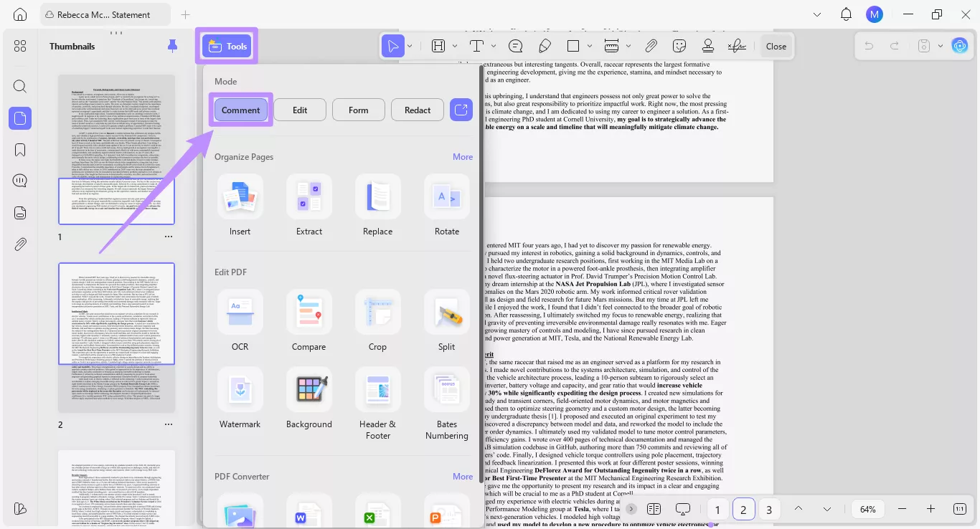Open the 64% zoom level box
Image resolution: width=980 pixels, height=529 pixels.
(x=868, y=509)
